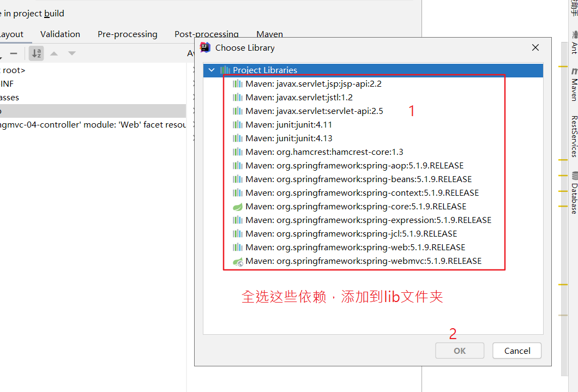Image resolution: width=578 pixels, height=392 pixels.
Task: Click the move up arrow icon
Action: coord(54,53)
